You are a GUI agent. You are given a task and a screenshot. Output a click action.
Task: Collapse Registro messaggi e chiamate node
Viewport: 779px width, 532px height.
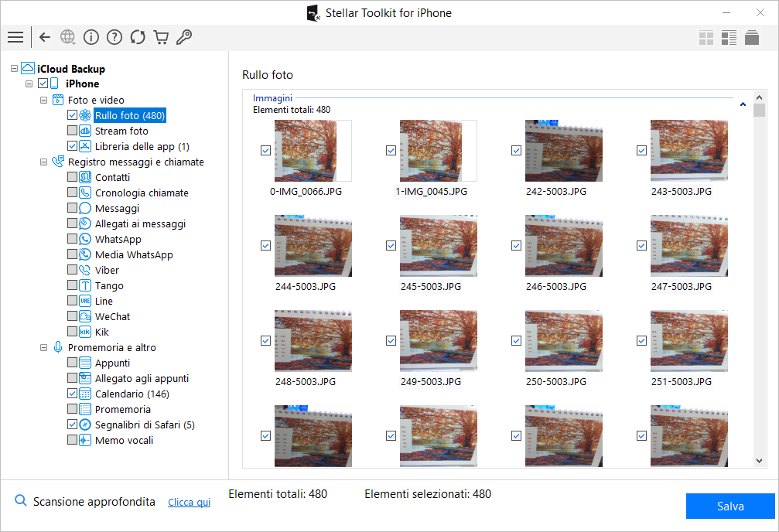44,162
